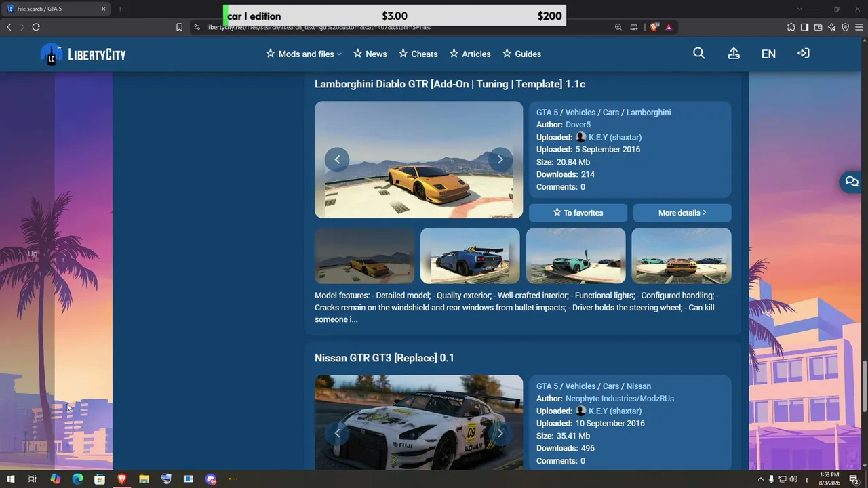Switch to the File search / GTA 5 tab
The image size is (868, 488).
pyautogui.click(x=57, y=9)
